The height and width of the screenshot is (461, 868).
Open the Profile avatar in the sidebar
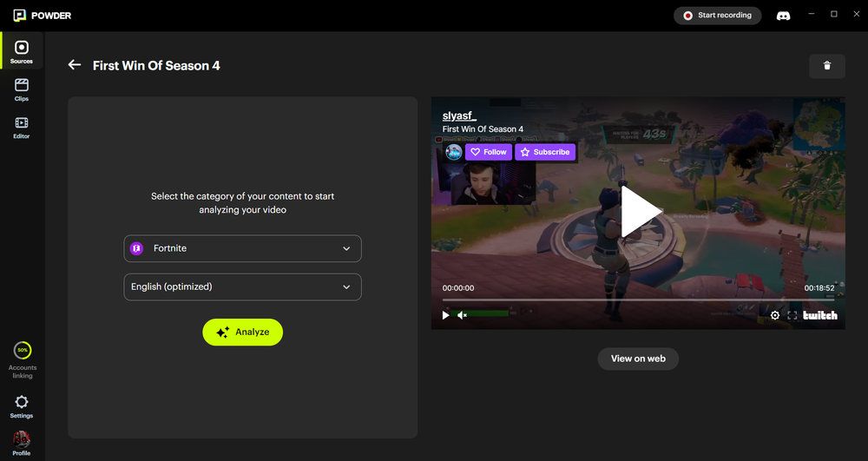[x=22, y=439]
